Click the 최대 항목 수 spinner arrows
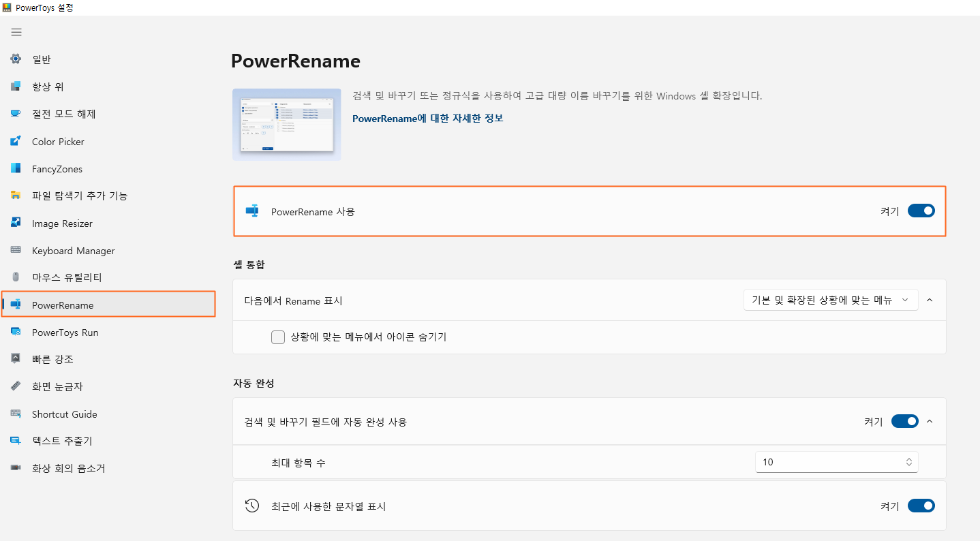 (908, 462)
